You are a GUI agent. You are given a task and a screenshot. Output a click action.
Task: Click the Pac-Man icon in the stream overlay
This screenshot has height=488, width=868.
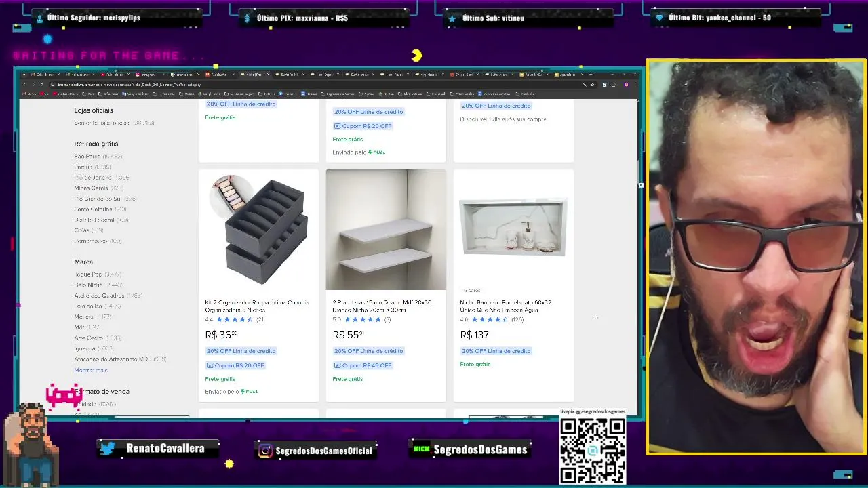point(416,55)
